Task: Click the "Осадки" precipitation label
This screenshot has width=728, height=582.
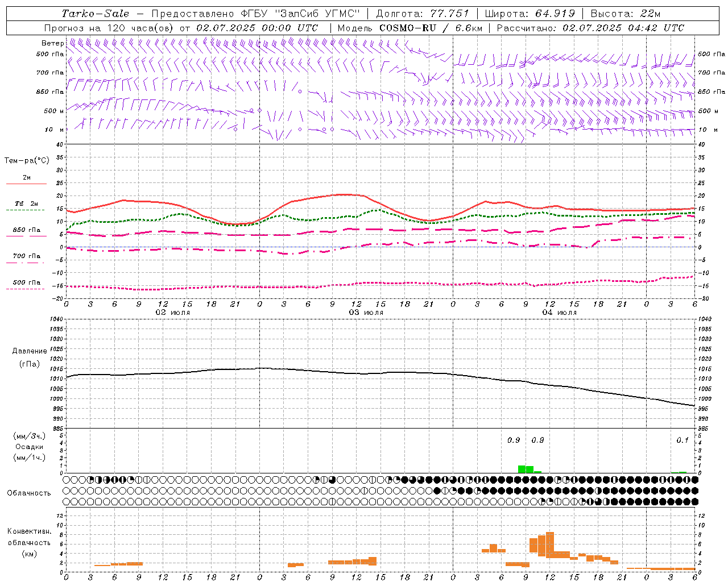Action: (30, 447)
